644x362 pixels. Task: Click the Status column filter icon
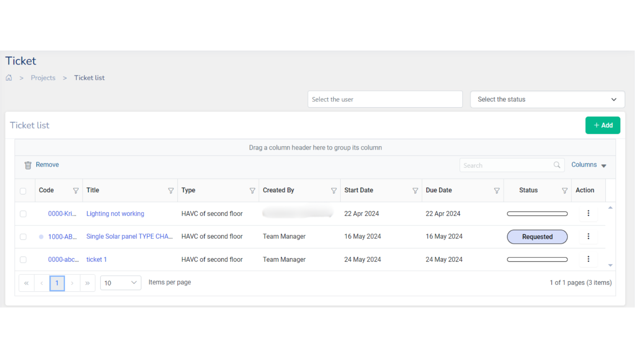564,191
